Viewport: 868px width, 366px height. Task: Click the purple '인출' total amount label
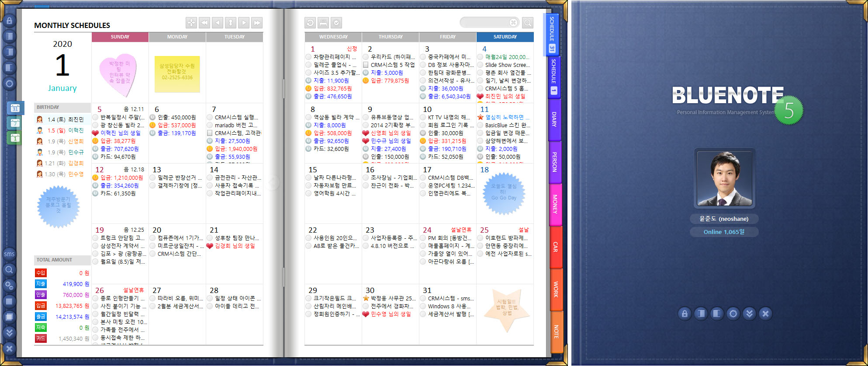(41, 295)
